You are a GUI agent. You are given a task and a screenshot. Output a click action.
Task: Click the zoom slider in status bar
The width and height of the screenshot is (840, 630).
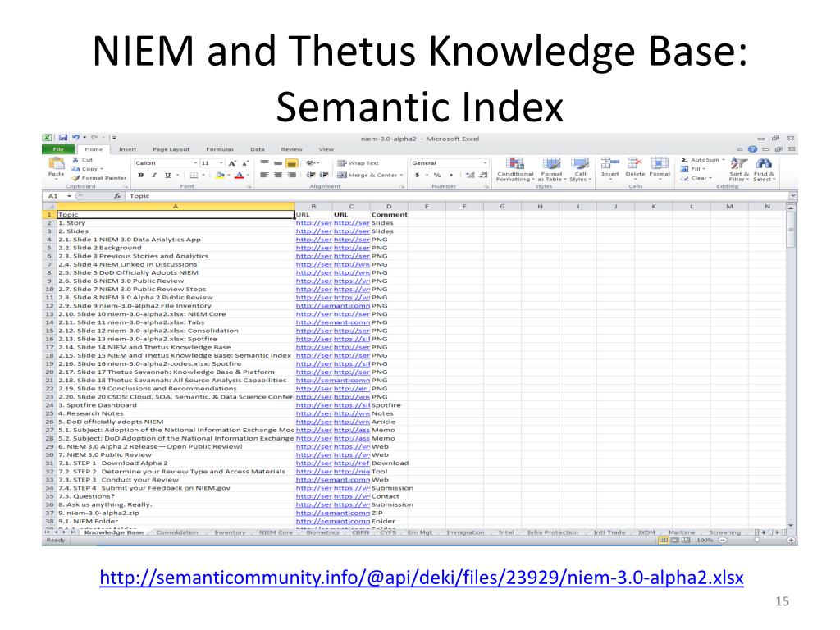coord(756,540)
